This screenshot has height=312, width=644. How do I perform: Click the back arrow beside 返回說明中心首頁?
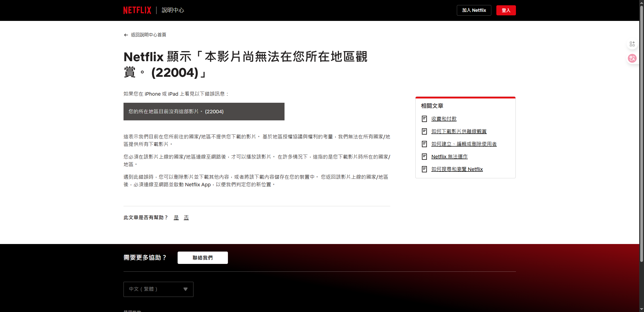point(126,35)
